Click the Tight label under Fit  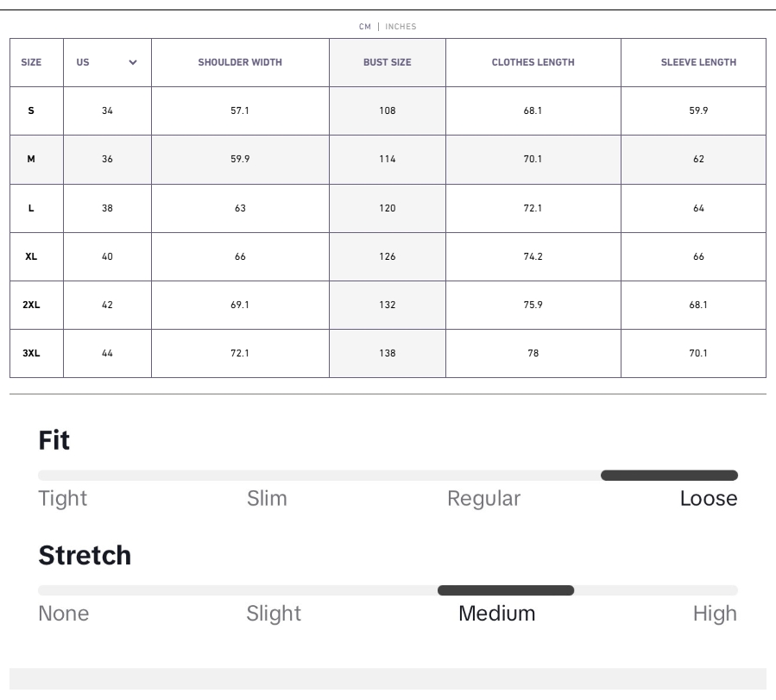(62, 499)
